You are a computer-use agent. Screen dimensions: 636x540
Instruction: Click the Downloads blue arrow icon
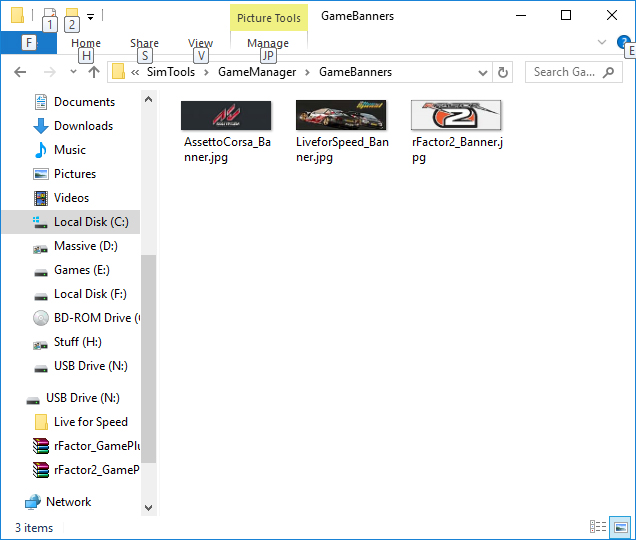[x=41, y=126]
